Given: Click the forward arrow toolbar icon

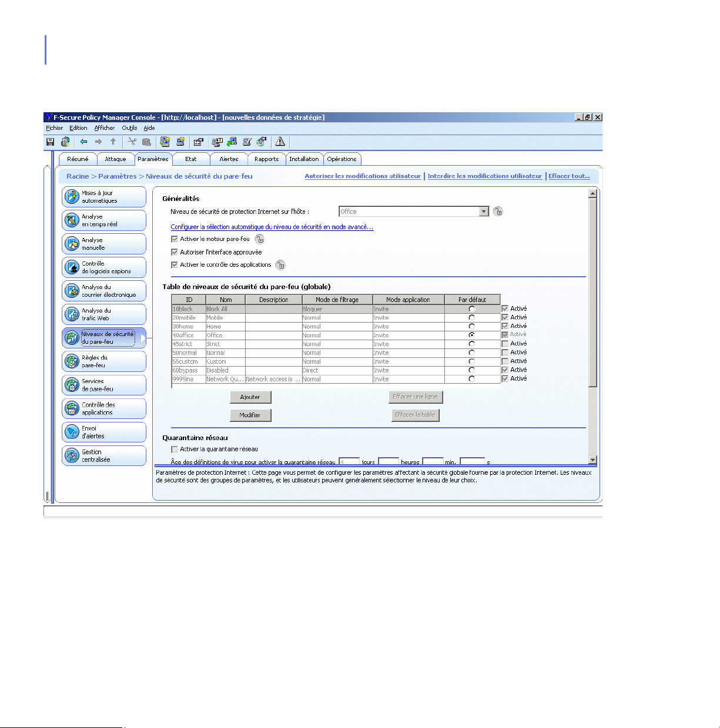Looking at the screenshot, I should coord(99,142).
